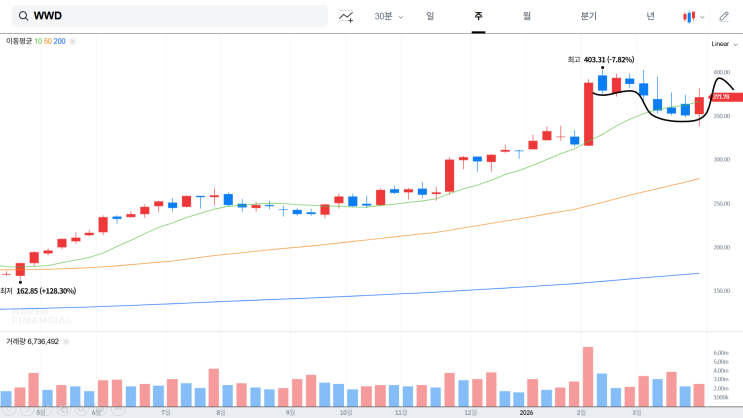This screenshot has width=743, height=418.
Task: Click the 9월 date axis label
Action: click(290, 413)
